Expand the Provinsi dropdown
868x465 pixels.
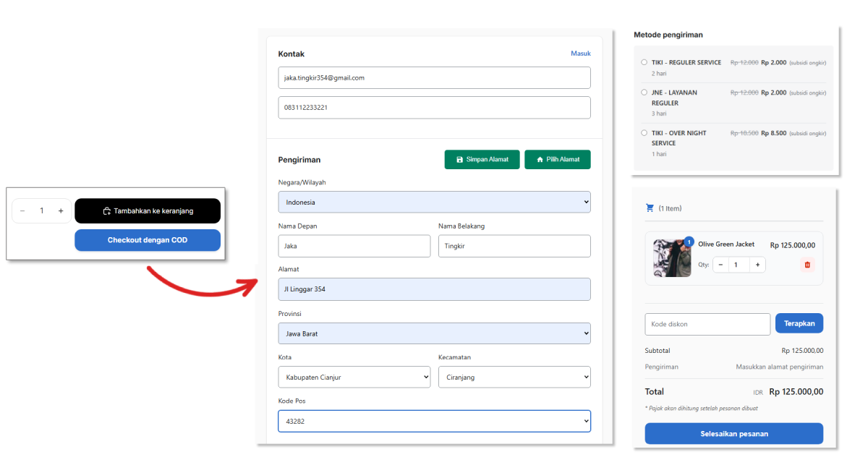(x=434, y=333)
